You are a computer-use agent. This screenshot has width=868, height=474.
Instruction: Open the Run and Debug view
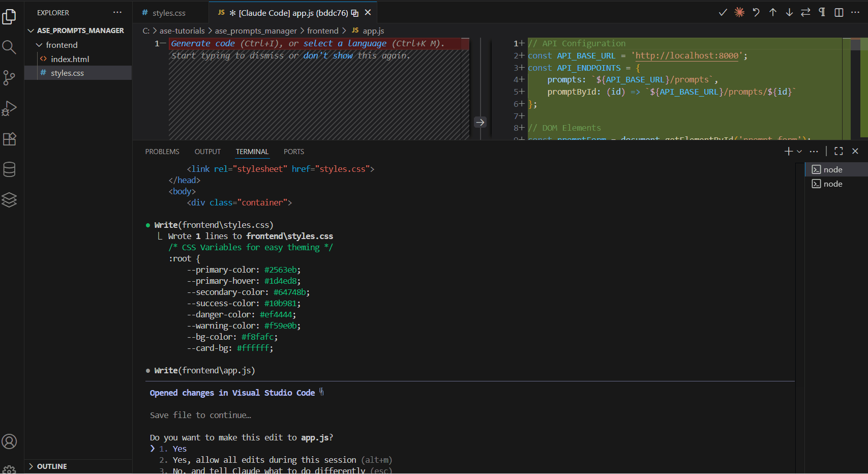coord(9,108)
